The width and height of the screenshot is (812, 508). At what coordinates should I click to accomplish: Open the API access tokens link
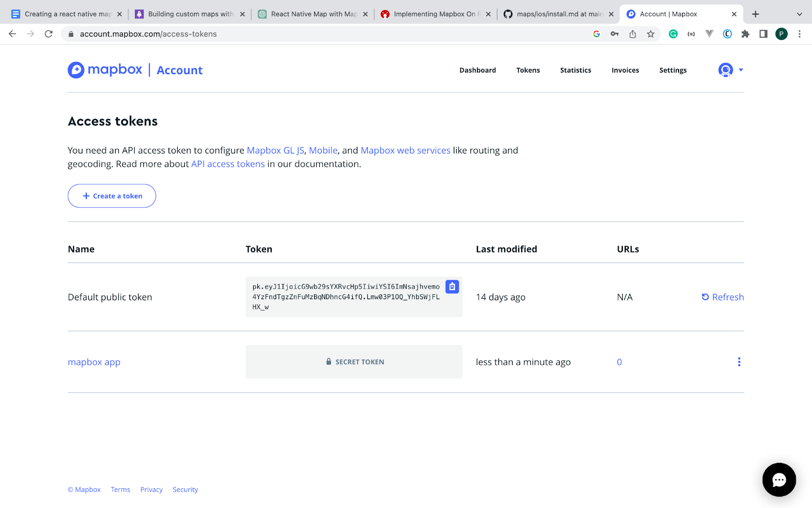click(x=228, y=164)
